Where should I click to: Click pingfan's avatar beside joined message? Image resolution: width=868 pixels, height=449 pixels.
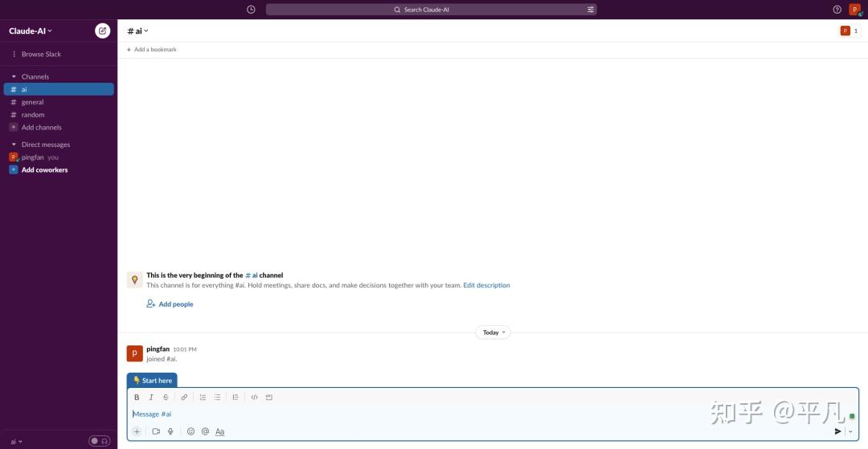(x=135, y=353)
